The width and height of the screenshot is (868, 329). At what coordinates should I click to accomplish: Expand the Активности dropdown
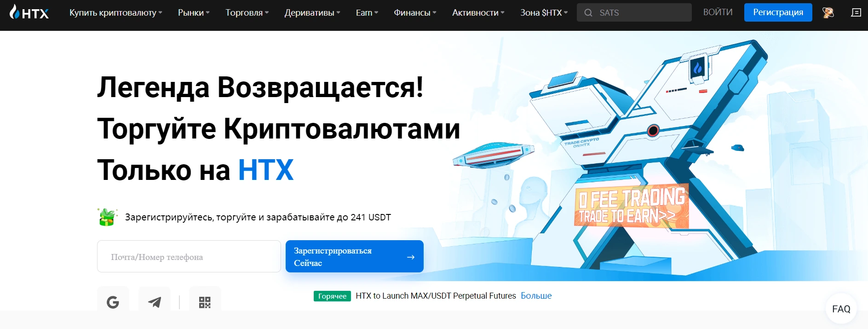coord(478,13)
